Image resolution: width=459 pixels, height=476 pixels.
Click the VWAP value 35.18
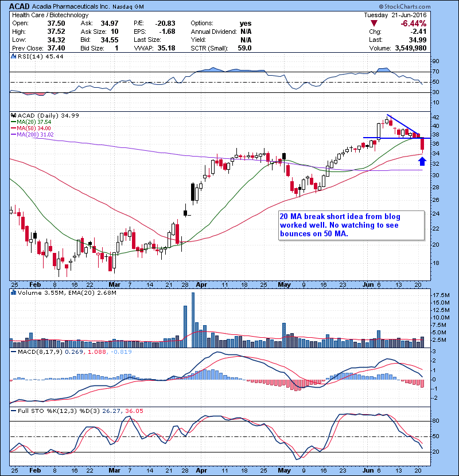(166, 48)
